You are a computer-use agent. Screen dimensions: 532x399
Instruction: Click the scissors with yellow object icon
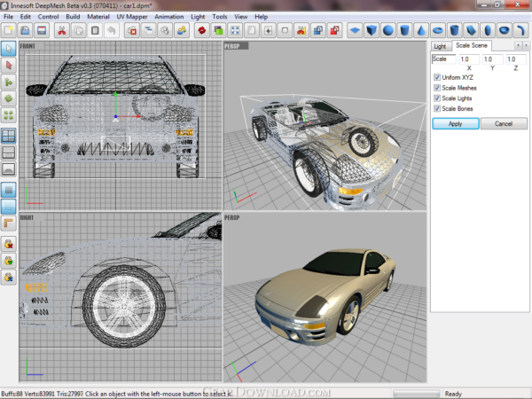(x=301, y=30)
